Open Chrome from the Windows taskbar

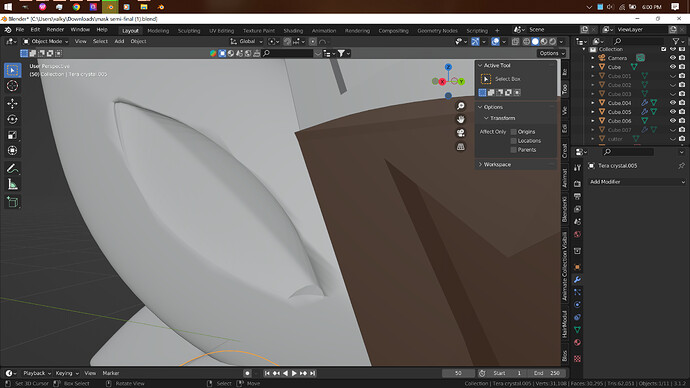[76, 7]
